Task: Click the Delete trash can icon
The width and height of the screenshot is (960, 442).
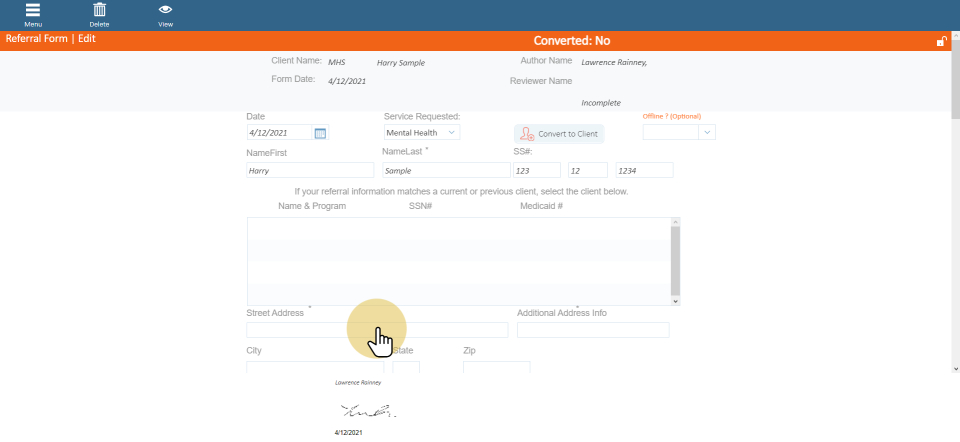Action: 99,11
